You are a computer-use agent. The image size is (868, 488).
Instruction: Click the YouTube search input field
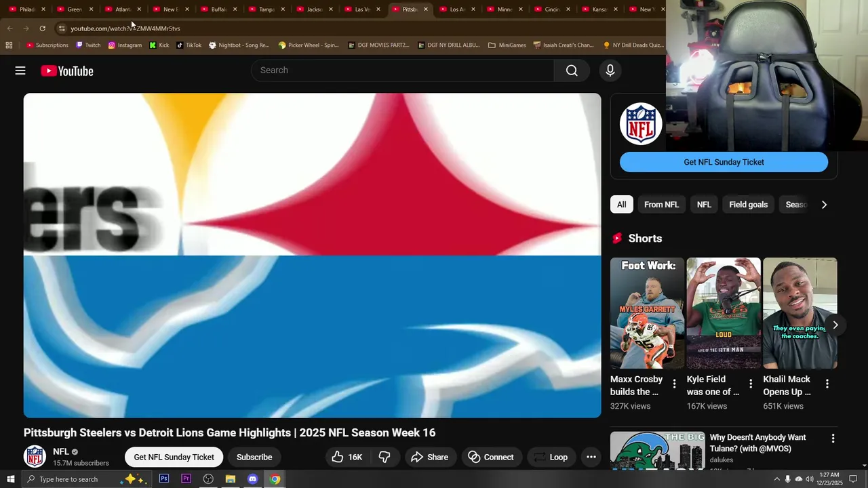[x=403, y=70]
